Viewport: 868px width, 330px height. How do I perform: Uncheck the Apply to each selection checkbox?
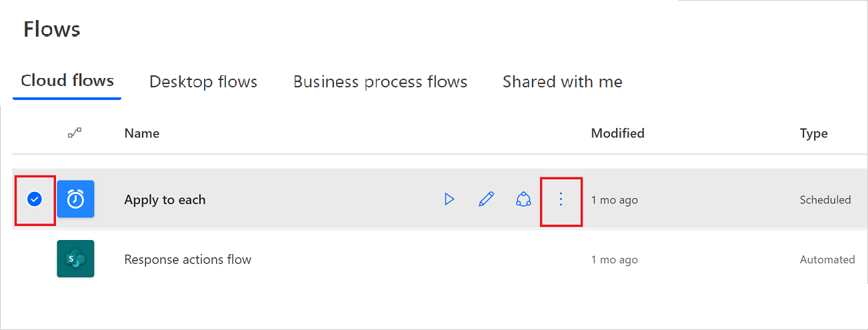[x=34, y=199]
